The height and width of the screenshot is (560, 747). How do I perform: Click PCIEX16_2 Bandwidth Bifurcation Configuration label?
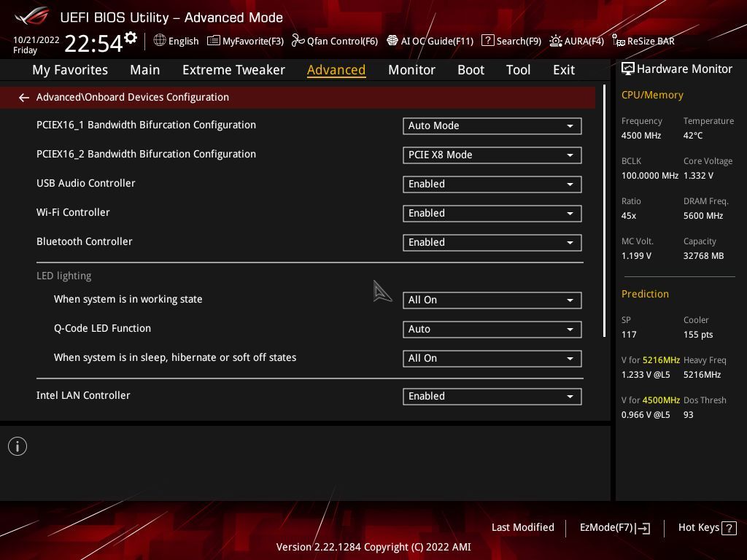click(x=146, y=154)
